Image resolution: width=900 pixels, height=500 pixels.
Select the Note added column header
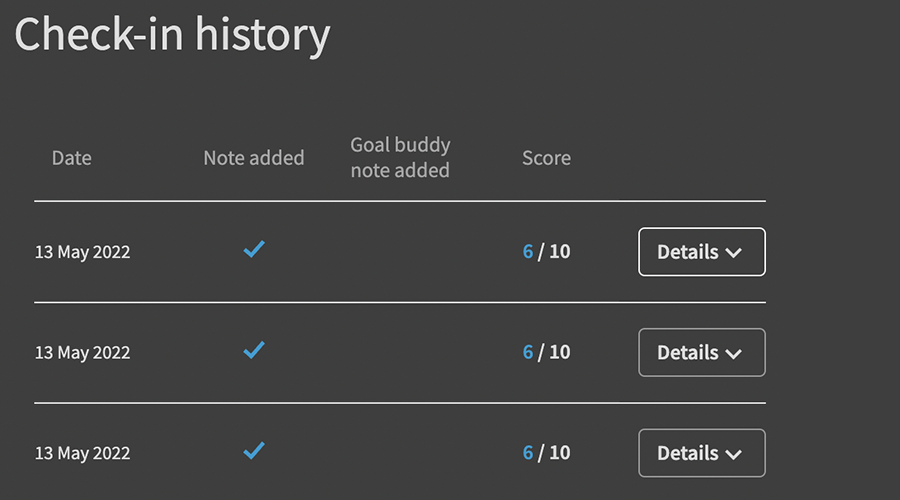coord(253,158)
